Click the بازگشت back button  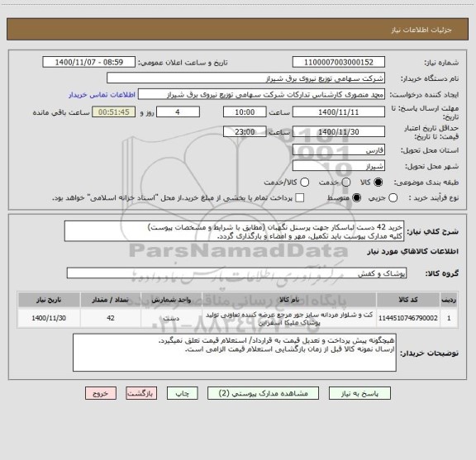(141, 393)
